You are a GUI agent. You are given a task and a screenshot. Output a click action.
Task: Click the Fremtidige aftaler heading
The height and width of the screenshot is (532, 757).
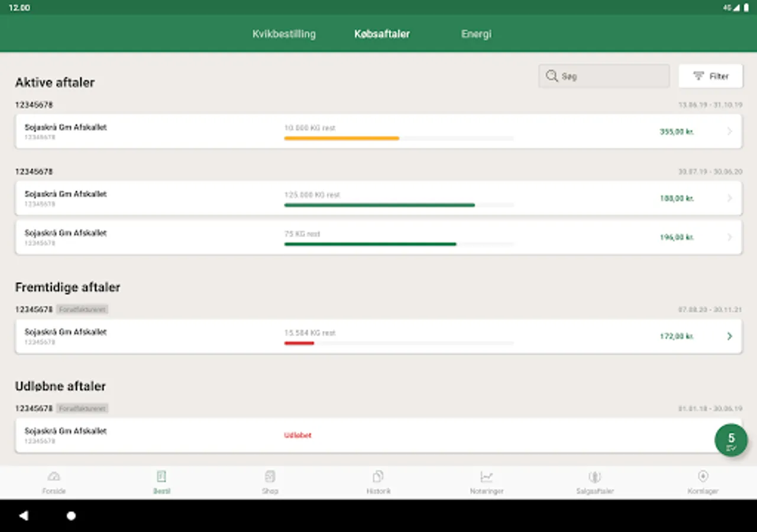[x=67, y=287]
